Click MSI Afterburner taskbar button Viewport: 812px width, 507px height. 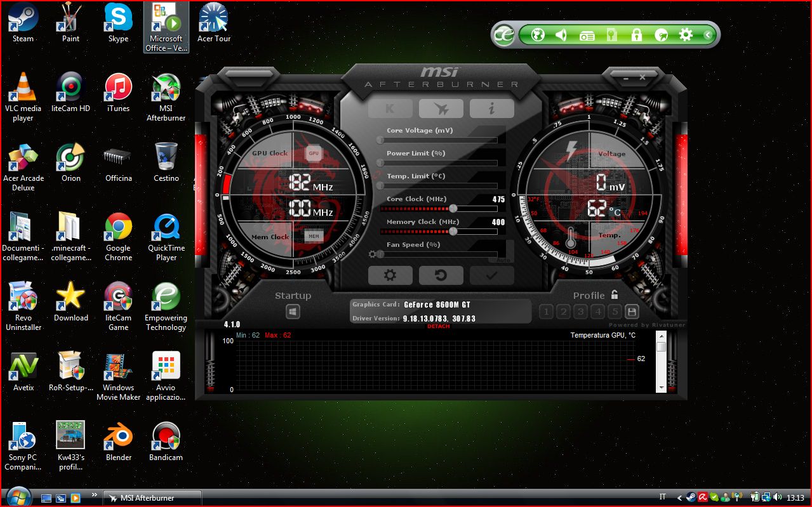pyautogui.click(x=152, y=498)
